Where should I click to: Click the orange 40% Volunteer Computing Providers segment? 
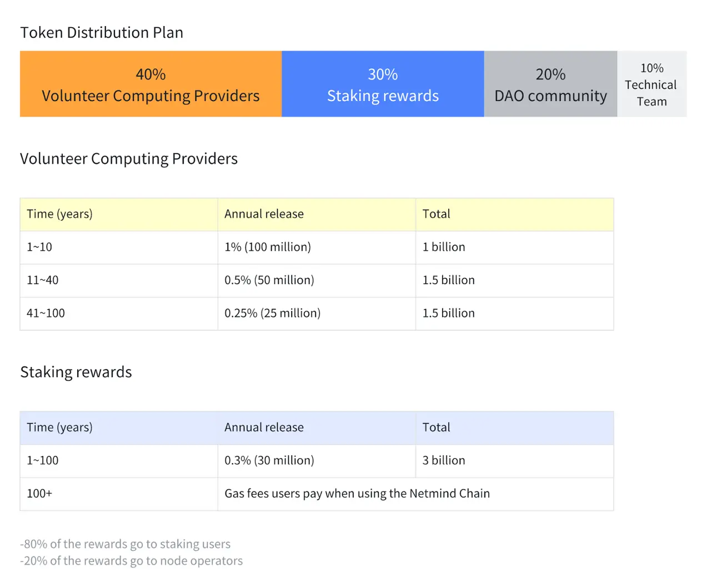151,84
